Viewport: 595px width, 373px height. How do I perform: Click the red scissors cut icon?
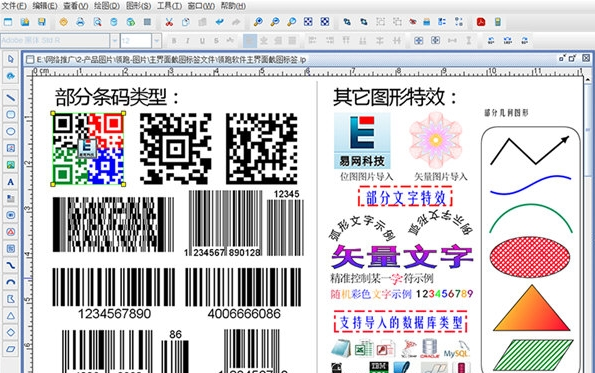pyautogui.click(x=169, y=22)
